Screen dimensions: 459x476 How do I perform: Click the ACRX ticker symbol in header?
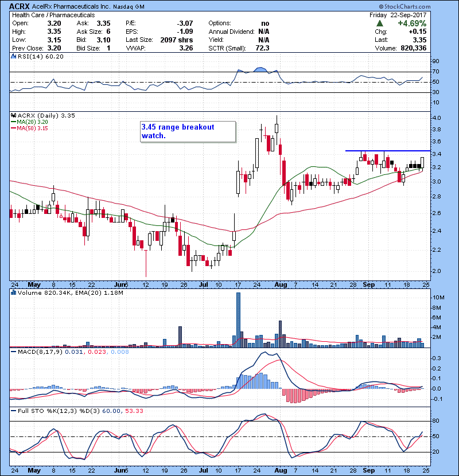pyautogui.click(x=20, y=6)
